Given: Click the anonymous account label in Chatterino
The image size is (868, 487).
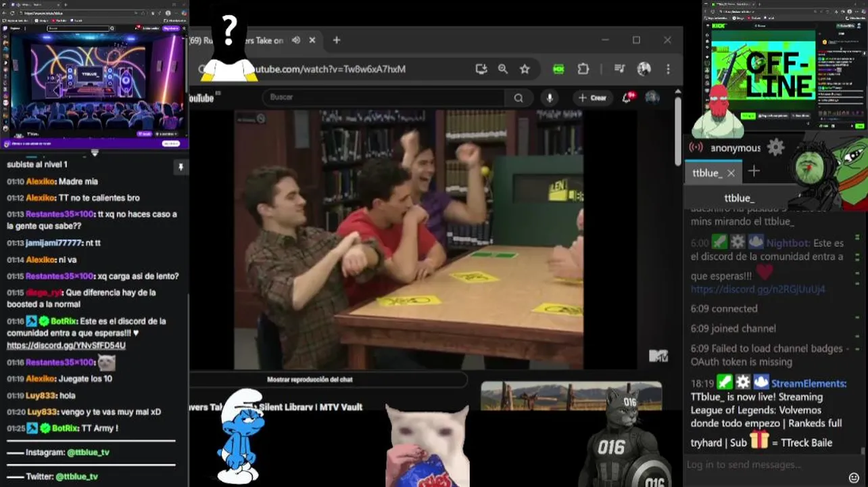Looking at the screenshot, I should click(x=736, y=148).
